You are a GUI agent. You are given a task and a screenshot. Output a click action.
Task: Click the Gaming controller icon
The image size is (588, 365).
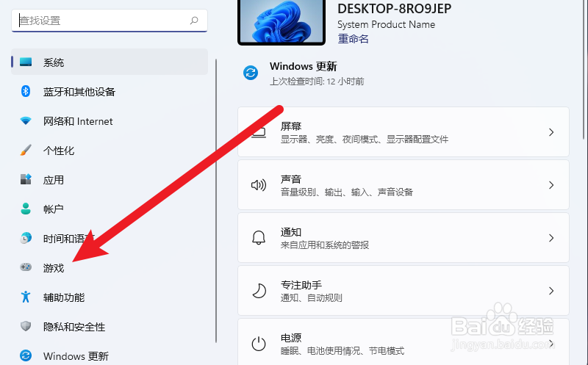(26, 267)
